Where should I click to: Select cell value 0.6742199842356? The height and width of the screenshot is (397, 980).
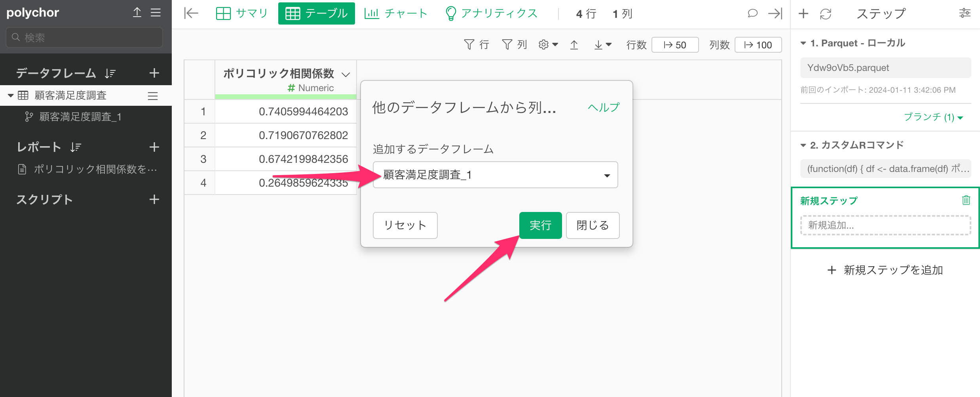[286, 159]
